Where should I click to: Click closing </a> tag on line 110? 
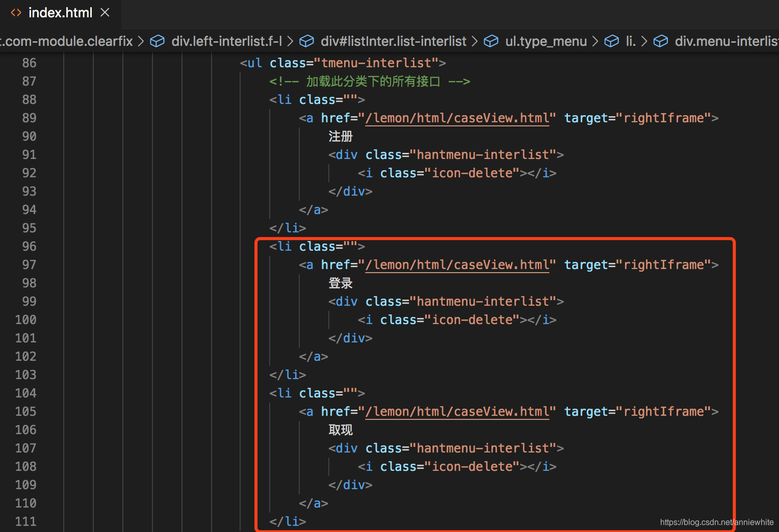(x=314, y=503)
